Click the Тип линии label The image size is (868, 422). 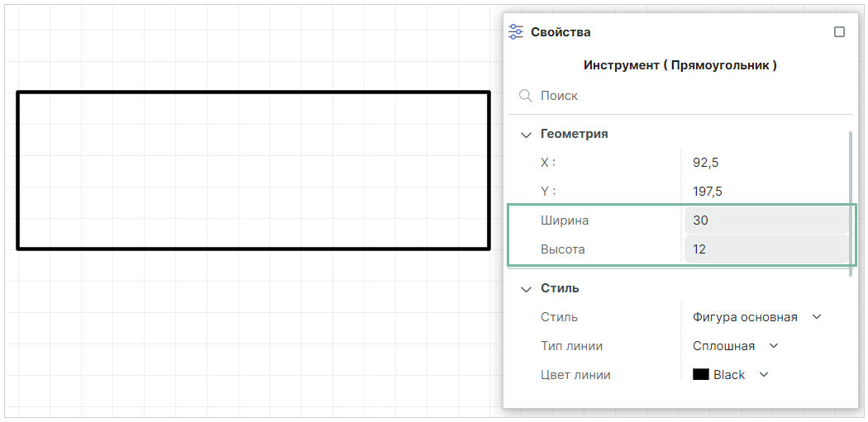[x=571, y=346]
